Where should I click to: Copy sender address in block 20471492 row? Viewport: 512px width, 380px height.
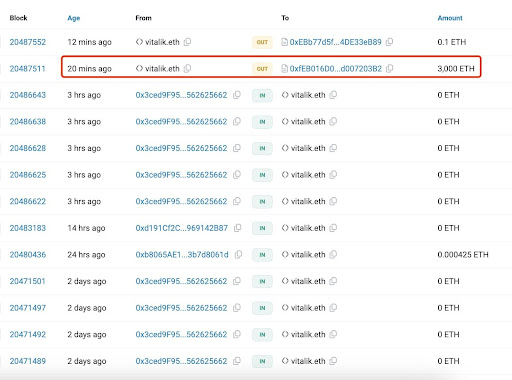tap(237, 334)
